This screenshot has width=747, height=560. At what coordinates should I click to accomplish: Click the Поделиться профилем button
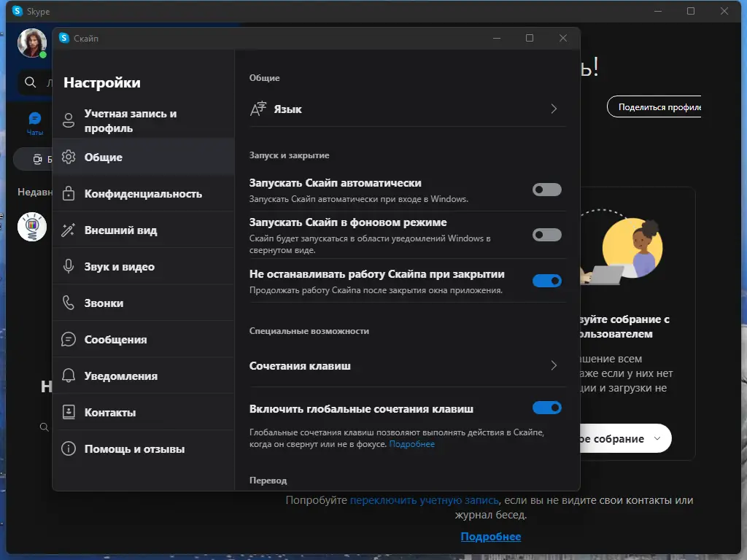coord(659,106)
